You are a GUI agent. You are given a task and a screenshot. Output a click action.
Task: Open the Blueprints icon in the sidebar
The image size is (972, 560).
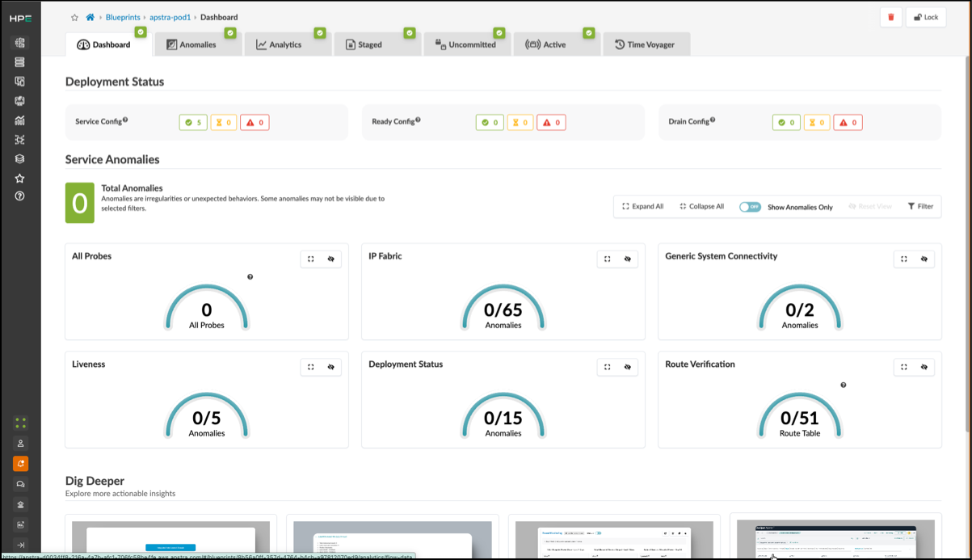[20, 43]
